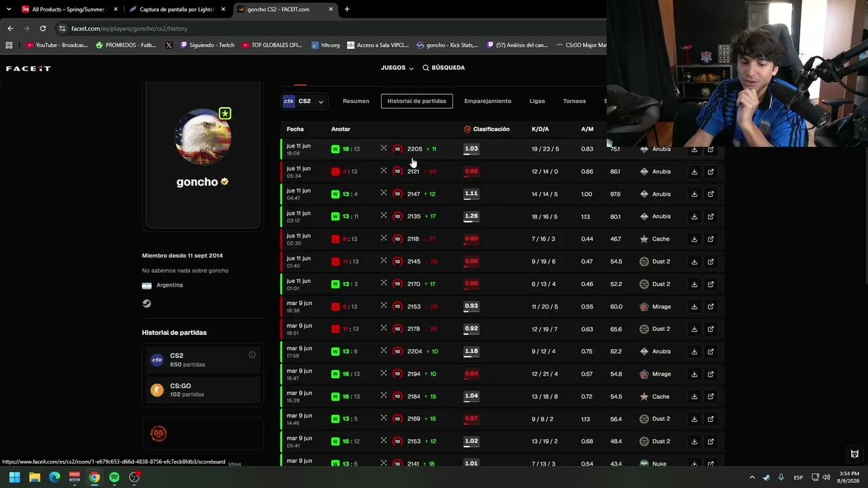The image size is (868, 488).
Task: Open the Chrome apps grid in bookmarks bar
Action: [x=9, y=45]
